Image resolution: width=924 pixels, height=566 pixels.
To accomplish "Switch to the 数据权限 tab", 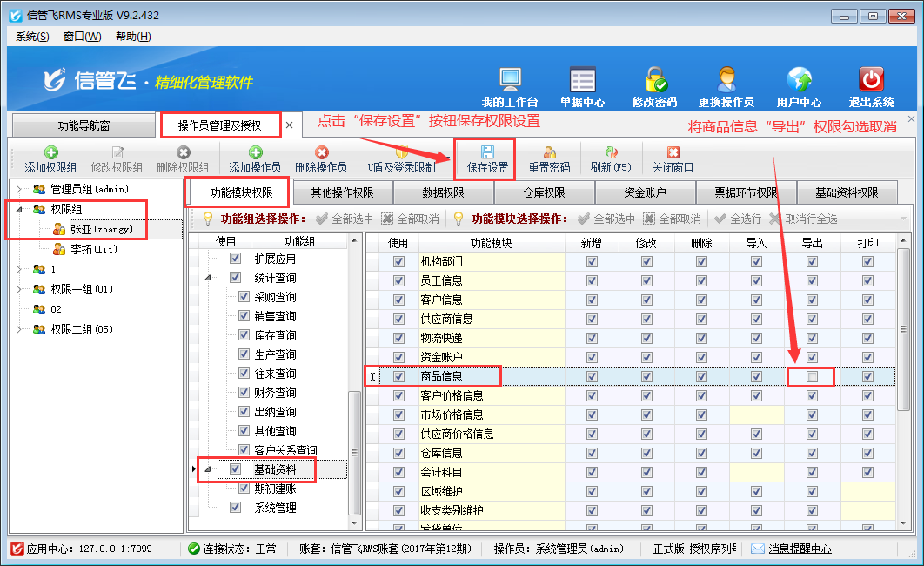I will [x=444, y=192].
